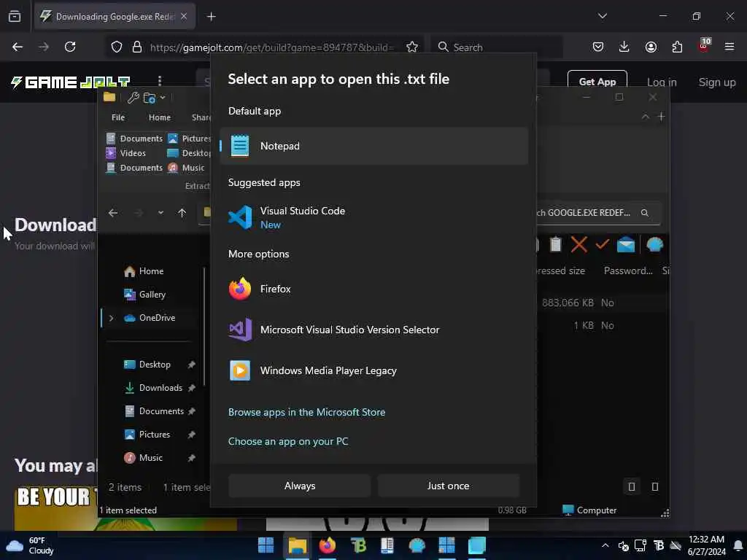The image size is (747, 560).
Task: Open the weather widget showing 60°F Cloudy
Action: coord(30,545)
